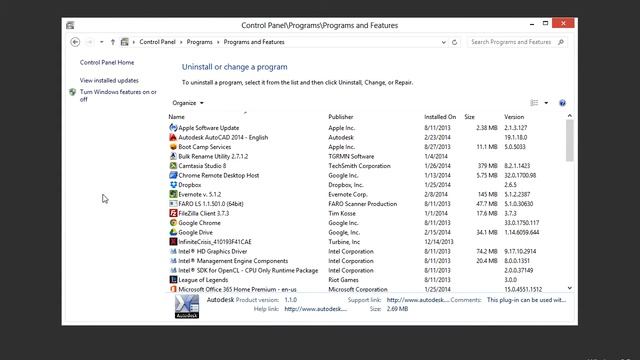Click the 1.14.6059.644 version cell
The image size is (640, 360).
pos(522,232)
